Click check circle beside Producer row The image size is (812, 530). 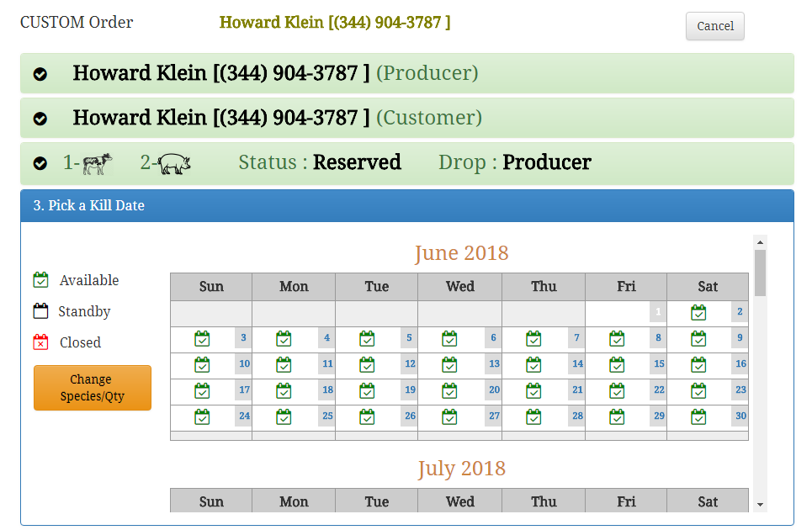[40, 74]
